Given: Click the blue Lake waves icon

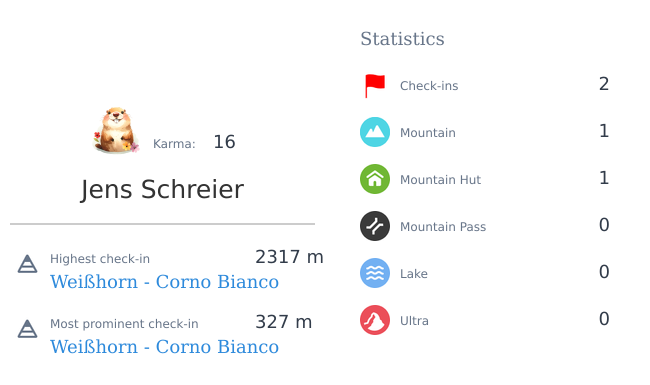Looking at the screenshot, I should pyautogui.click(x=375, y=273).
